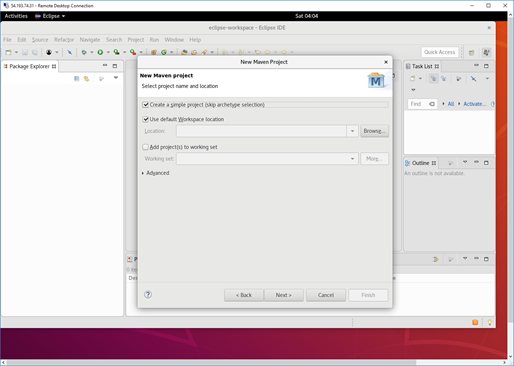Toggle Categorized view in Task List
The image size is (514, 366).
(x=433, y=79)
